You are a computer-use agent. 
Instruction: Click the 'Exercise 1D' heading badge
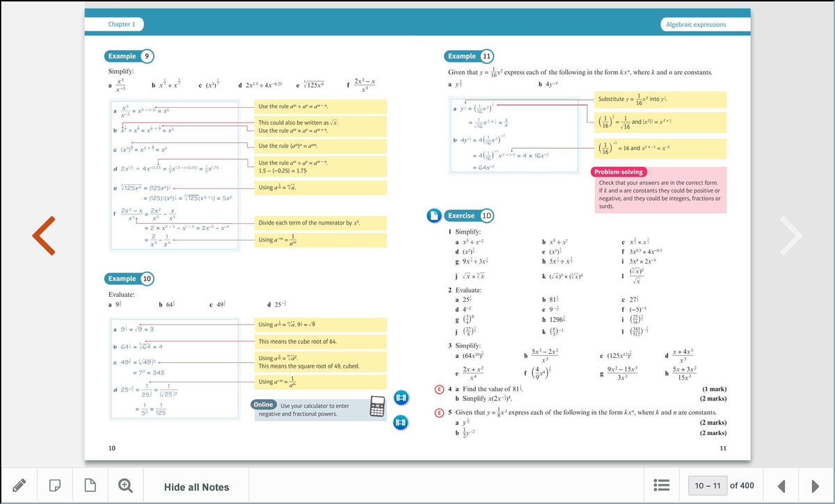[469, 215]
